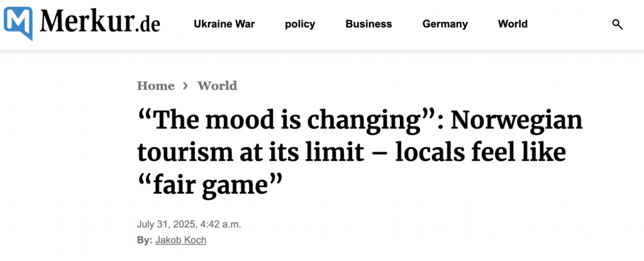Image resolution: width=644 pixels, height=261 pixels.
Task: Click the breadcrumb chevron separator
Action: pyautogui.click(x=186, y=86)
